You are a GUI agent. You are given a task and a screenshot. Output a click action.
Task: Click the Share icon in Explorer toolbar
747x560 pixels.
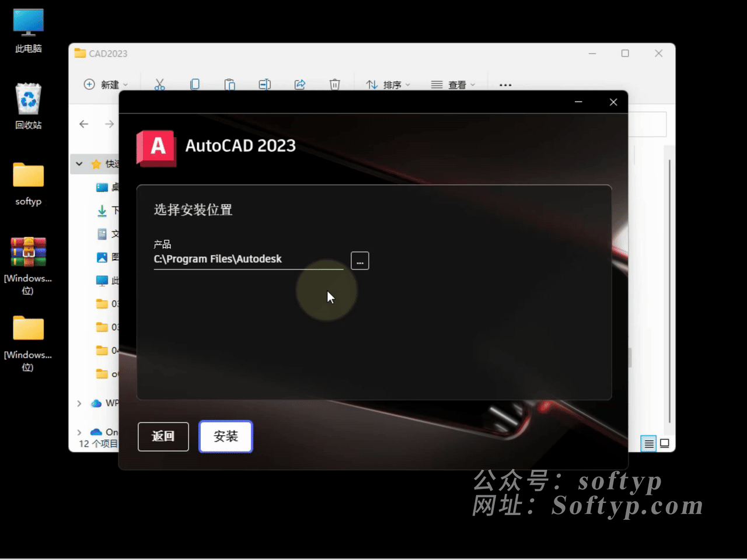pyautogui.click(x=300, y=85)
